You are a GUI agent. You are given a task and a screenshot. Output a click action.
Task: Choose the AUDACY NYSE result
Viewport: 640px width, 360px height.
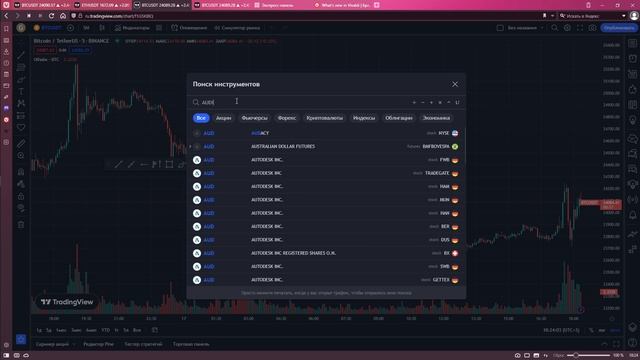pos(326,133)
